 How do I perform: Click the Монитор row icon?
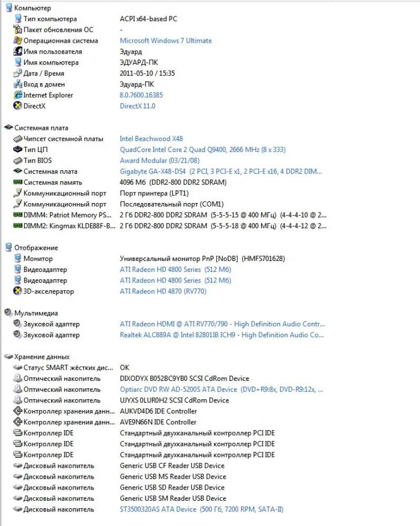coord(18,258)
